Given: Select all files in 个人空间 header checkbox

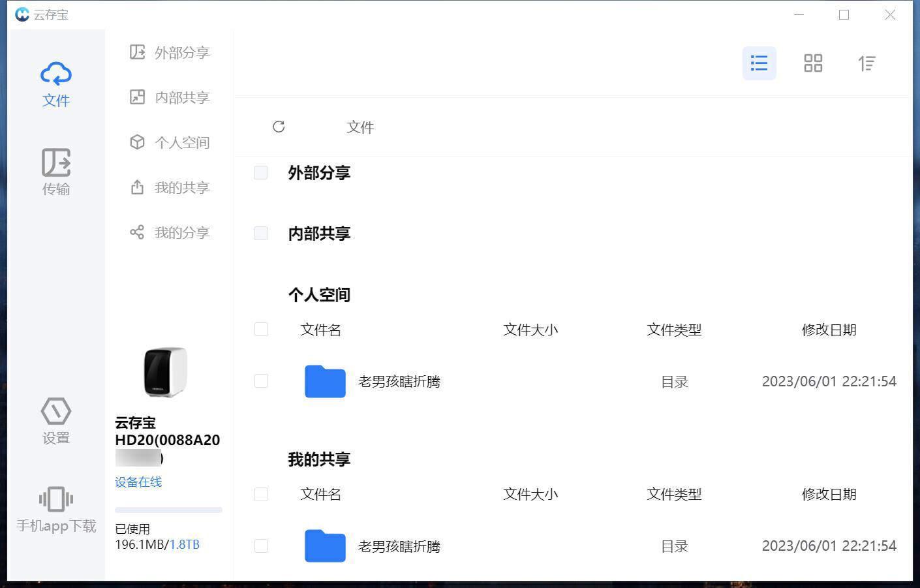Looking at the screenshot, I should point(261,330).
